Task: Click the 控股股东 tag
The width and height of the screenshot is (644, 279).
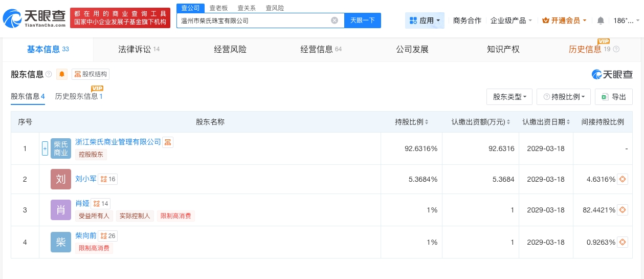Action: click(x=91, y=154)
